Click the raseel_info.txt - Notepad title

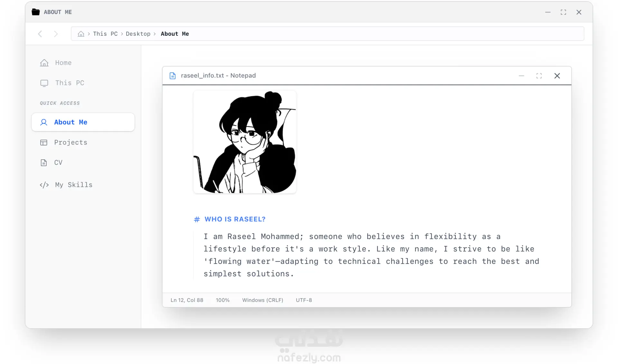(x=218, y=76)
